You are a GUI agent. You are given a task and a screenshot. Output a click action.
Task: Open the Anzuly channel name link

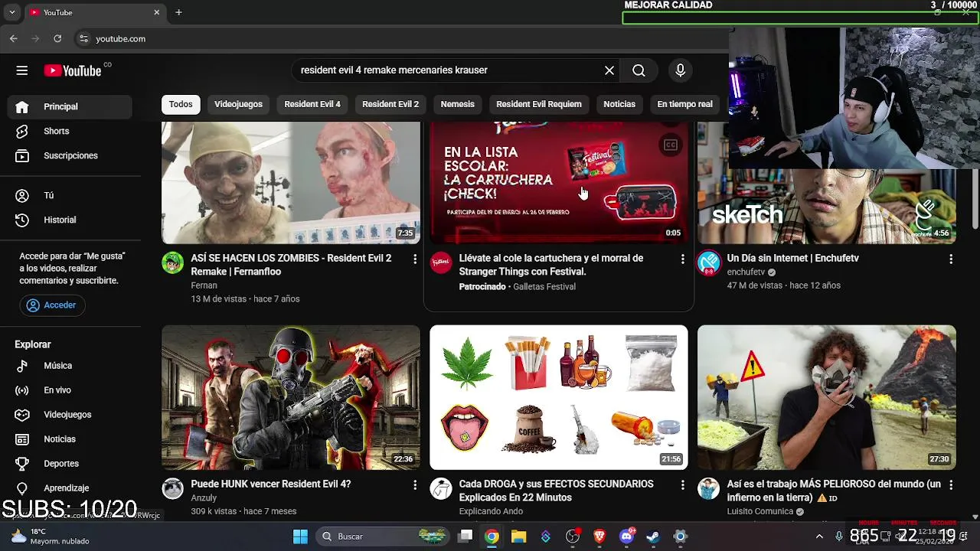coord(204,498)
